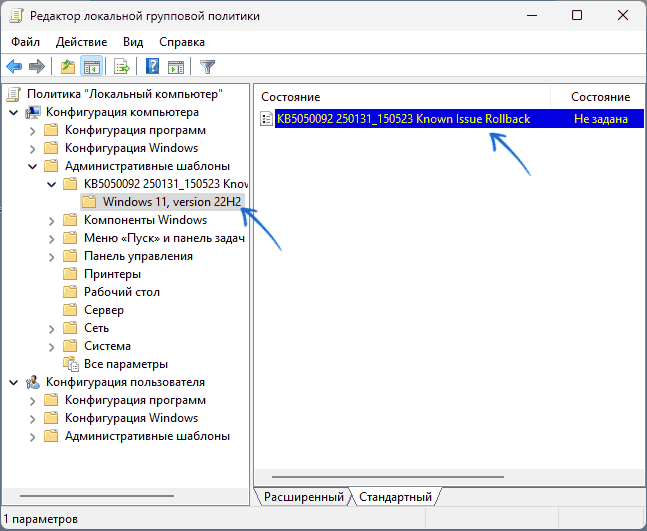The width and height of the screenshot is (647, 531).
Task: Click the right pane horizontal scrollbar
Action: click(388, 477)
